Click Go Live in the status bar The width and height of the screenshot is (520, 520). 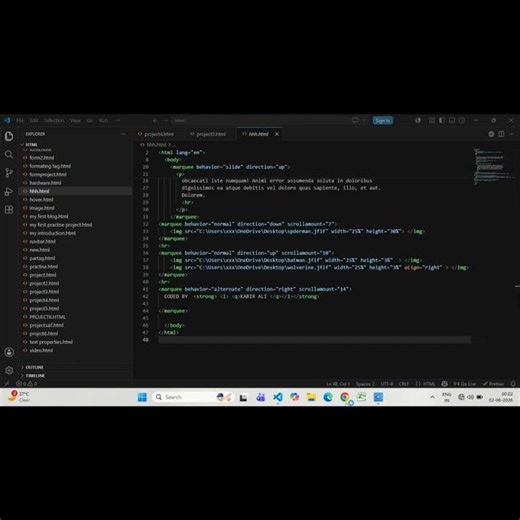pyautogui.click(x=465, y=384)
